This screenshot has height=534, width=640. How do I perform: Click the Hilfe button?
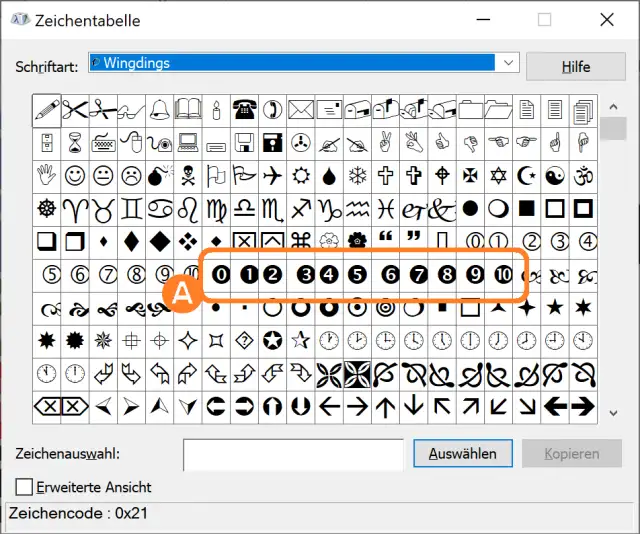click(x=576, y=67)
